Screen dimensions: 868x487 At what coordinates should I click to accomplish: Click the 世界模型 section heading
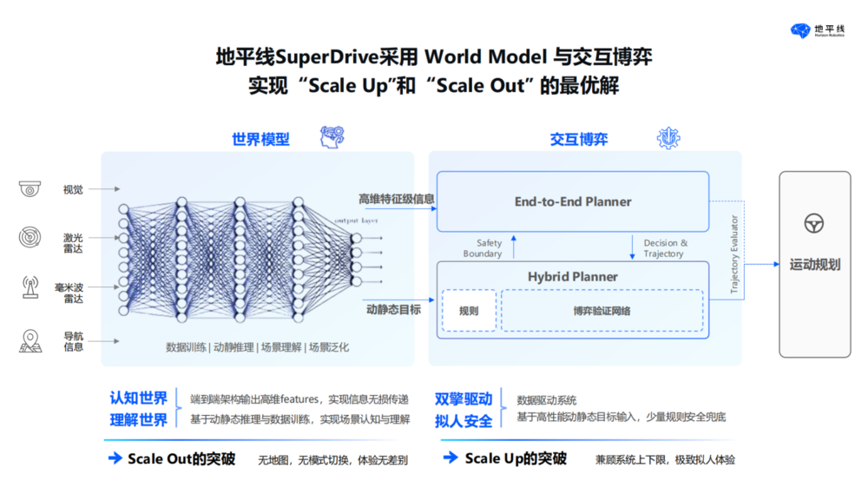(260, 139)
